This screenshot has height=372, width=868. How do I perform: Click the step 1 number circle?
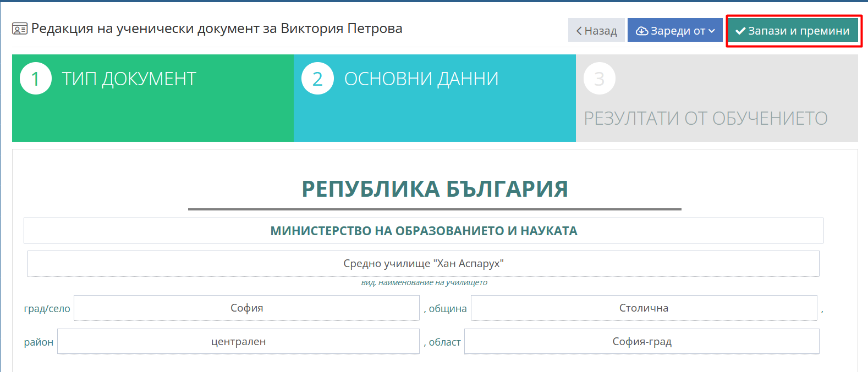click(36, 79)
